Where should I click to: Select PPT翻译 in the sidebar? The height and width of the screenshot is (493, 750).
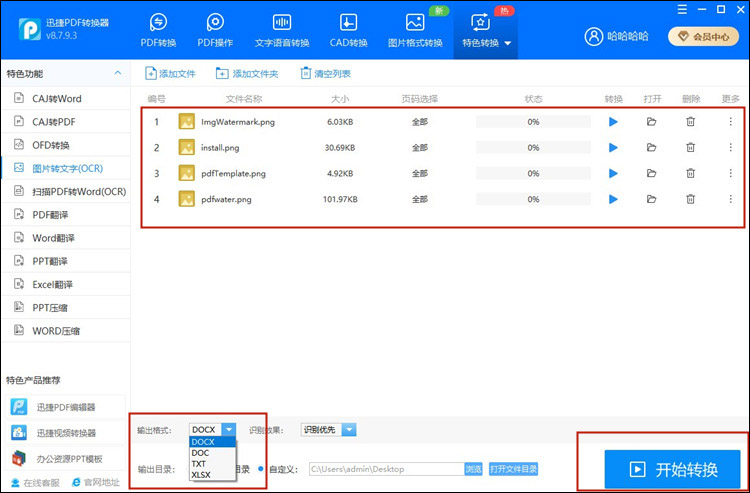(x=66, y=262)
